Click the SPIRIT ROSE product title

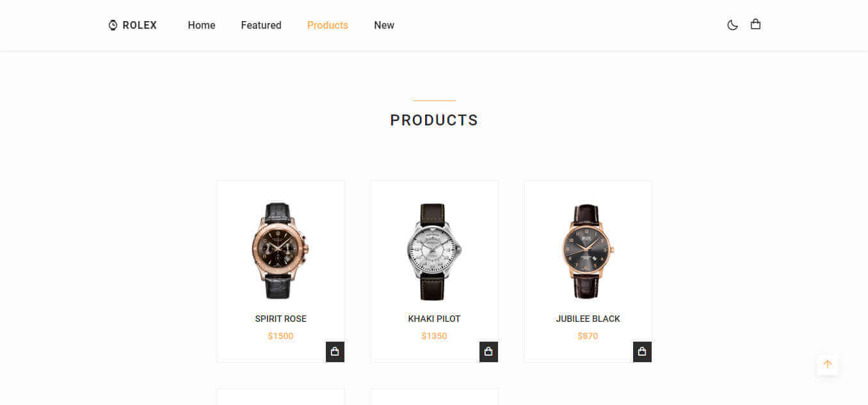[281, 319]
